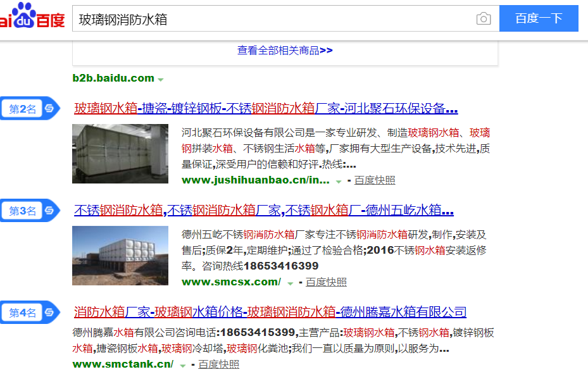Image resolution: width=588 pixels, height=379 pixels.
Task: Click the 第2名 rank badge
Action: coord(30,109)
